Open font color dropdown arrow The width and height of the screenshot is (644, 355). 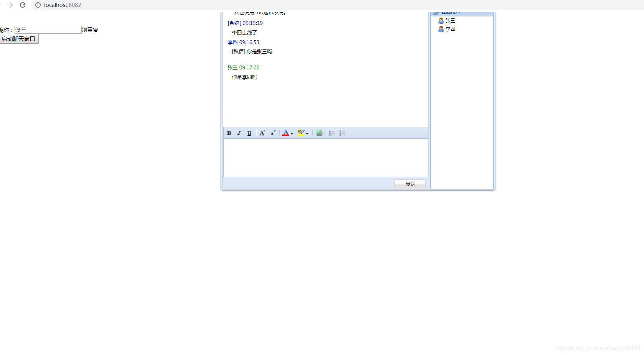point(292,133)
